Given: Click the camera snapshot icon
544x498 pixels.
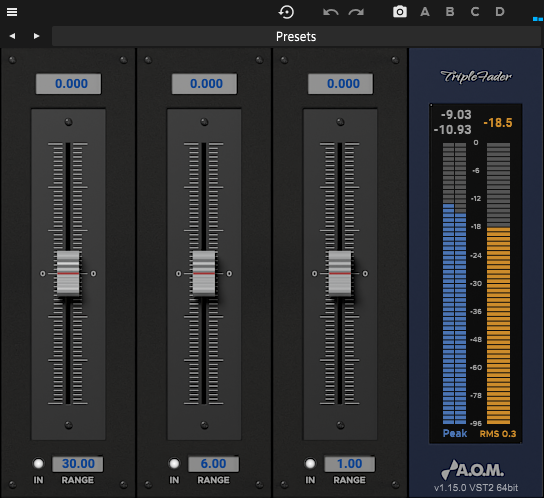Looking at the screenshot, I should pyautogui.click(x=400, y=12).
